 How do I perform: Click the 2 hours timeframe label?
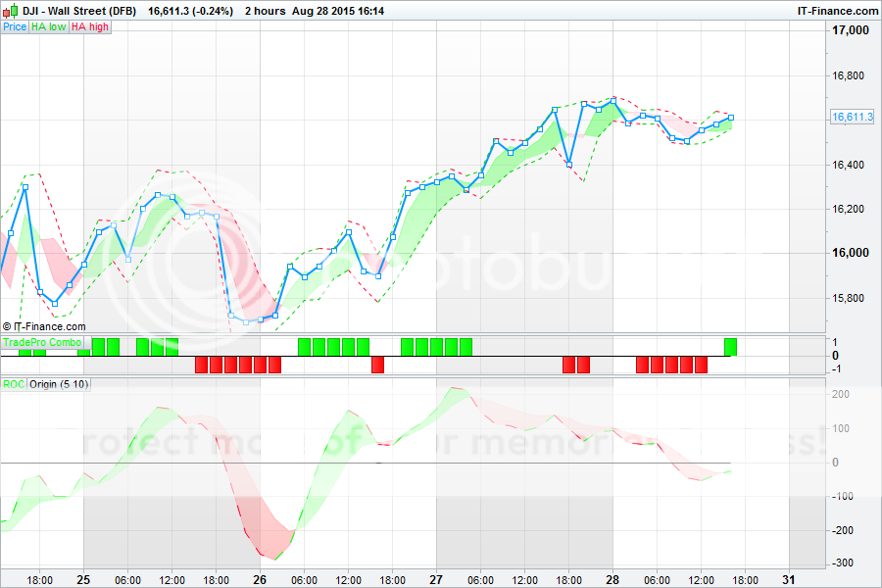[x=267, y=10]
